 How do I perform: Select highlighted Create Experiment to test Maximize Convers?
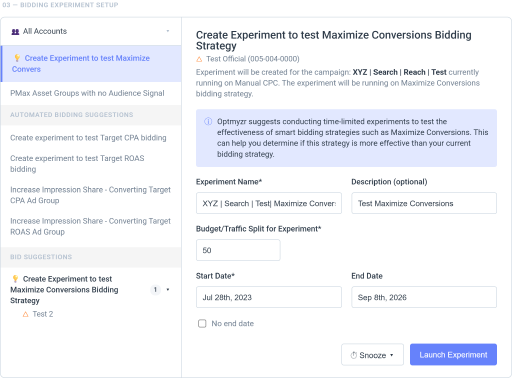click(x=91, y=64)
